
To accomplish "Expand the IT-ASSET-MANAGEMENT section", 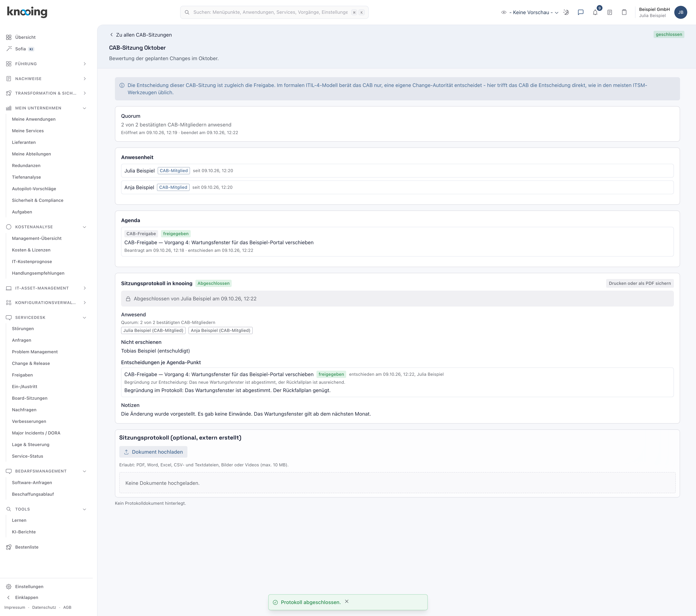I will pyautogui.click(x=46, y=288).
